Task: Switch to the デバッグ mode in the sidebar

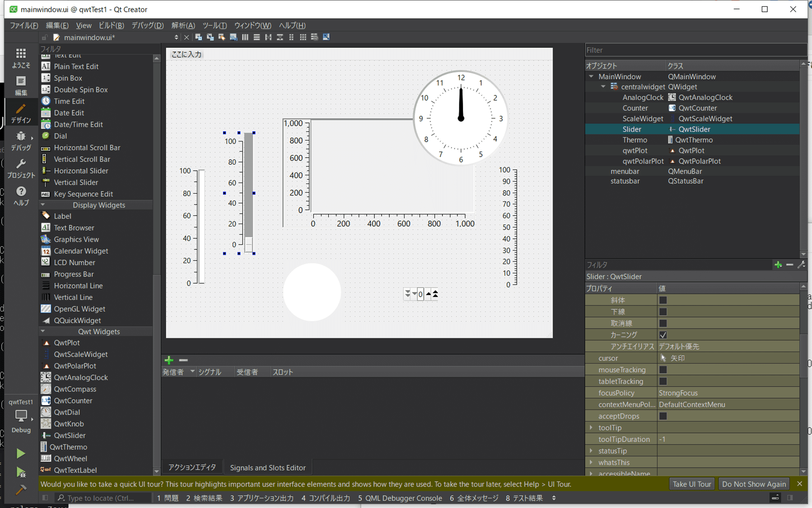Action: 21,141
